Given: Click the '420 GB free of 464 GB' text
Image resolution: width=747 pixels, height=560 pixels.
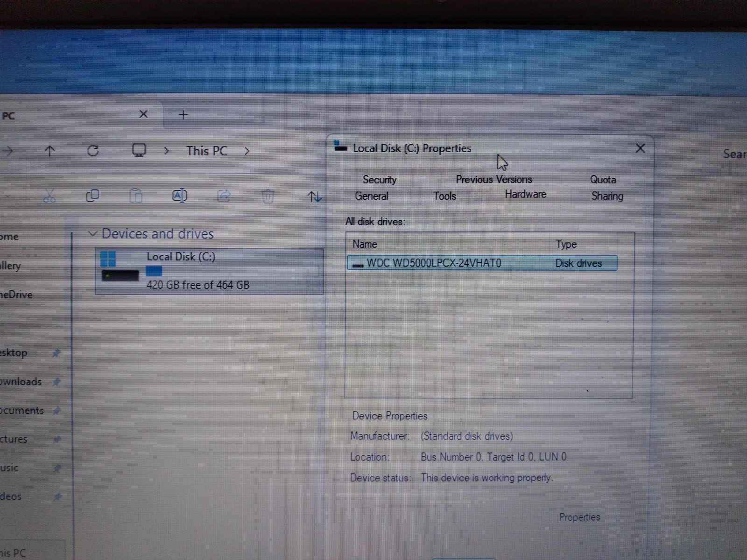Looking at the screenshot, I should (x=198, y=285).
